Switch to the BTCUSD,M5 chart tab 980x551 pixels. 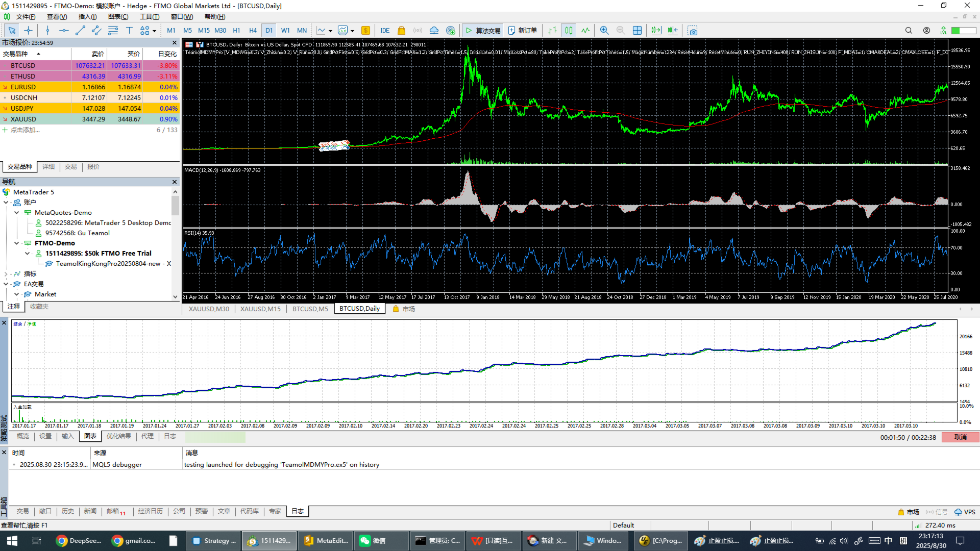click(310, 309)
